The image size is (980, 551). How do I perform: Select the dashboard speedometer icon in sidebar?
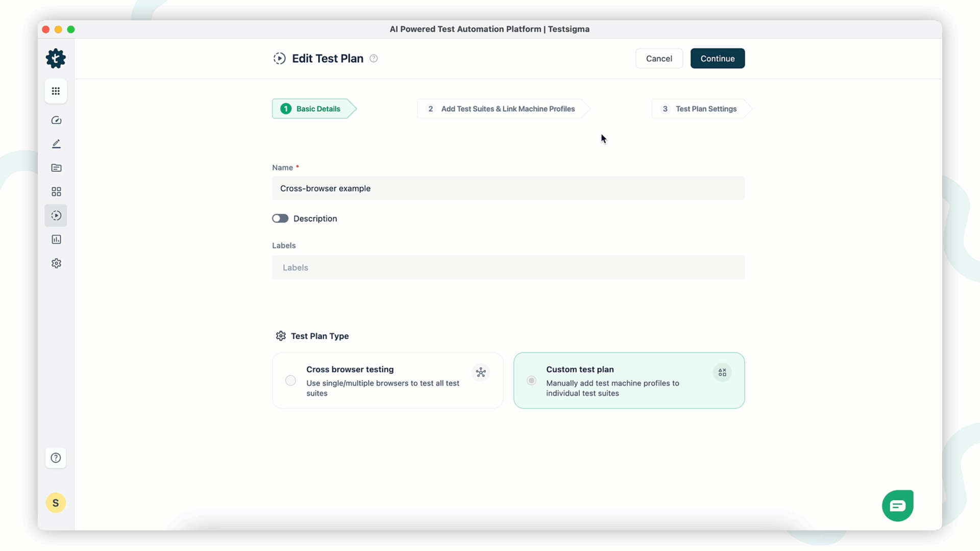(56, 120)
